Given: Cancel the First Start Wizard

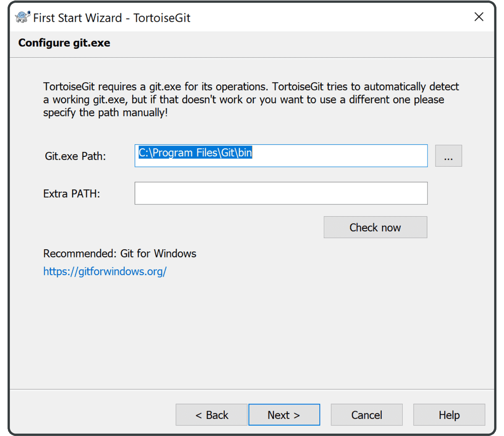Looking at the screenshot, I should click(366, 415).
